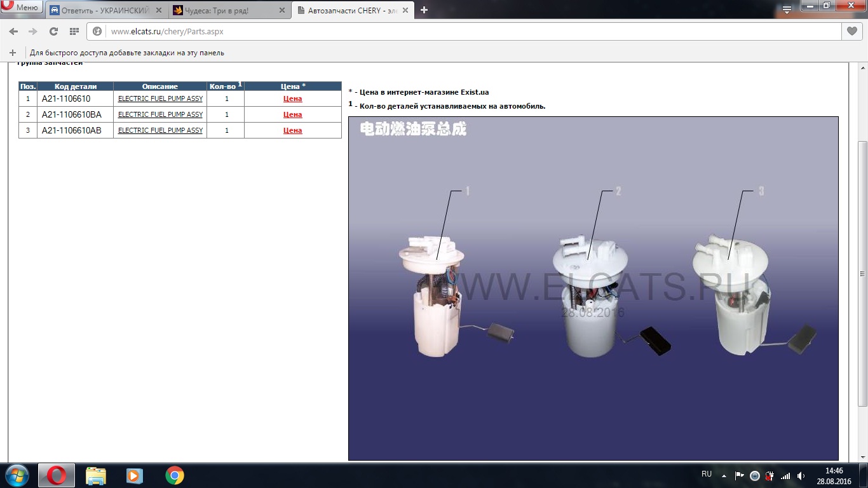Open the Speed Dial grid
Viewport: 868px width, 488px height.
pyautogui.click(x=74, y=31)
